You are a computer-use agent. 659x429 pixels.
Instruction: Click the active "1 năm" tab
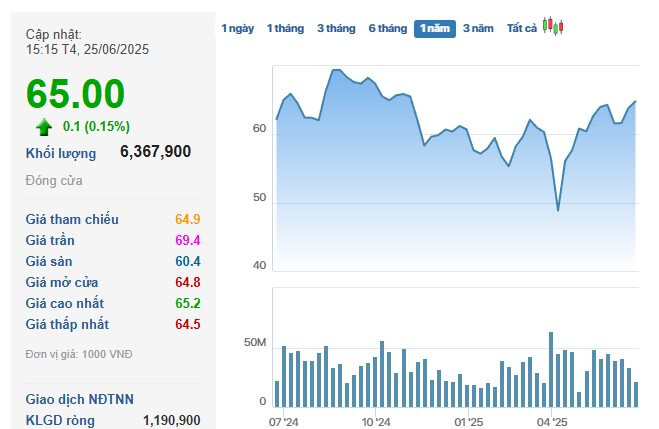tap(435, 29)
